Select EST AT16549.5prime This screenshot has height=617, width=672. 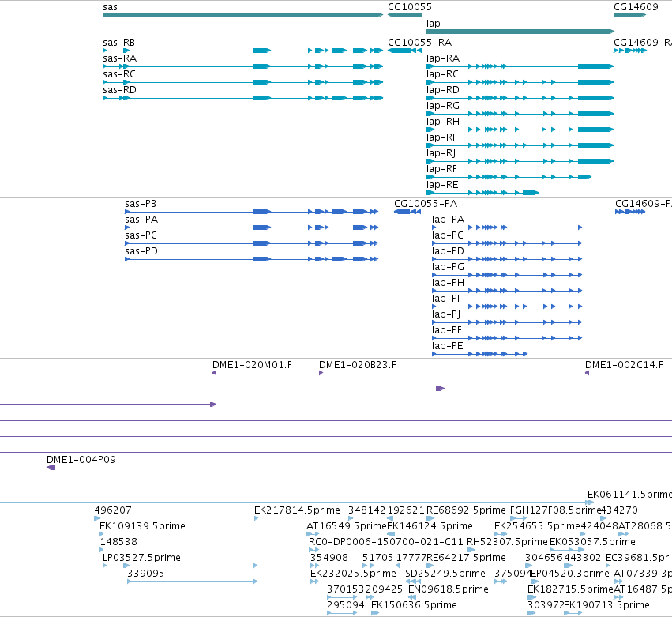point(347,526)
